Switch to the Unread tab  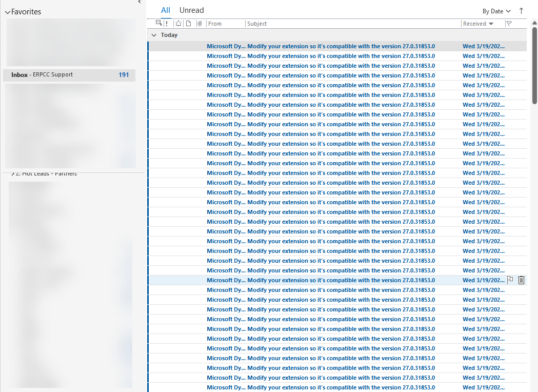(191, 10)
